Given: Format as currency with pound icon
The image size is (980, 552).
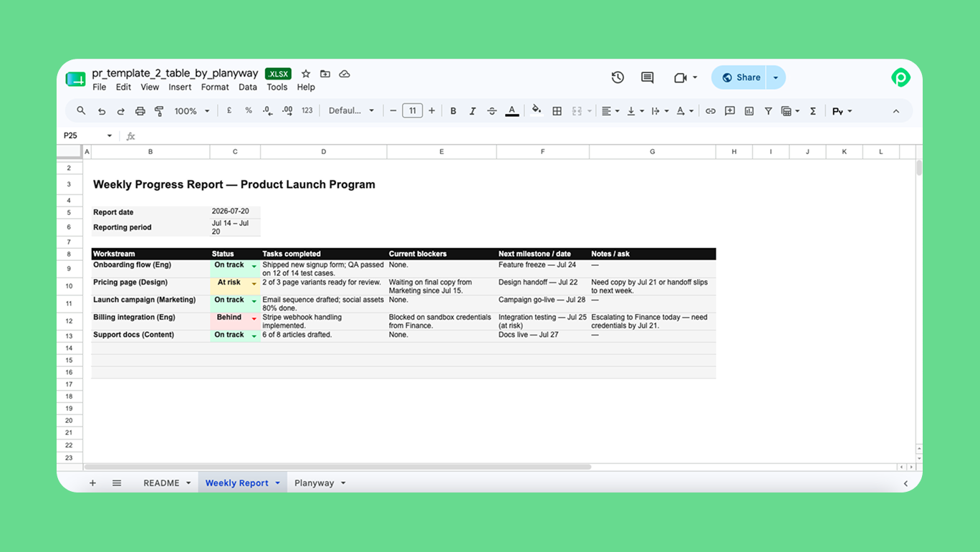Looking at the screenshot, I should 229,111.
